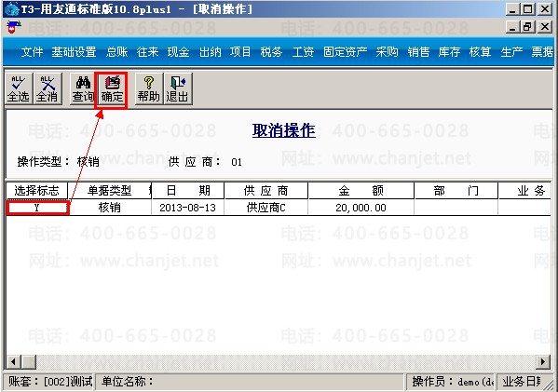
Task: Click the 账套 [002]测试 status bar entry
Action: point(49,382)
